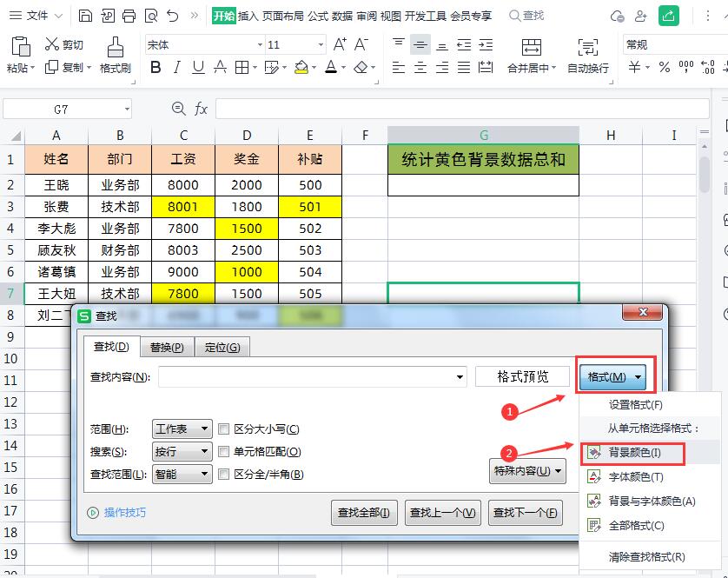Toggle Italic formatting
This screenshot has height=578, width=728.
point(177,68)
